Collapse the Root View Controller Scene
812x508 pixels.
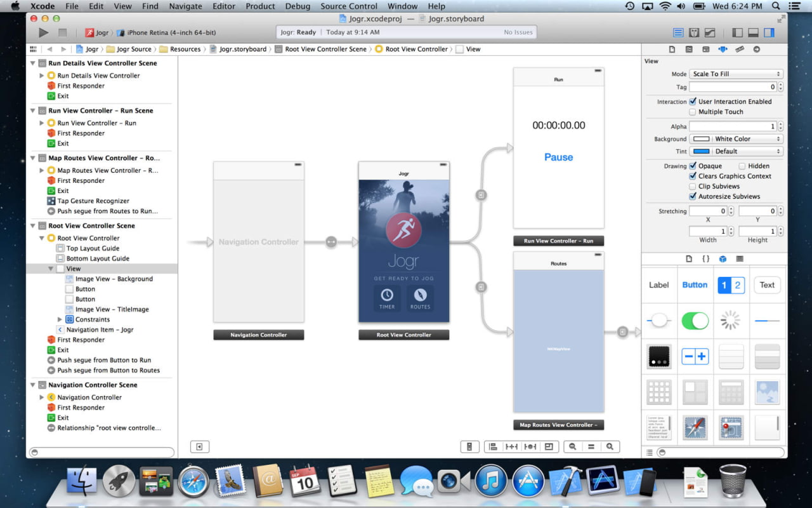(x=33, y=225)
